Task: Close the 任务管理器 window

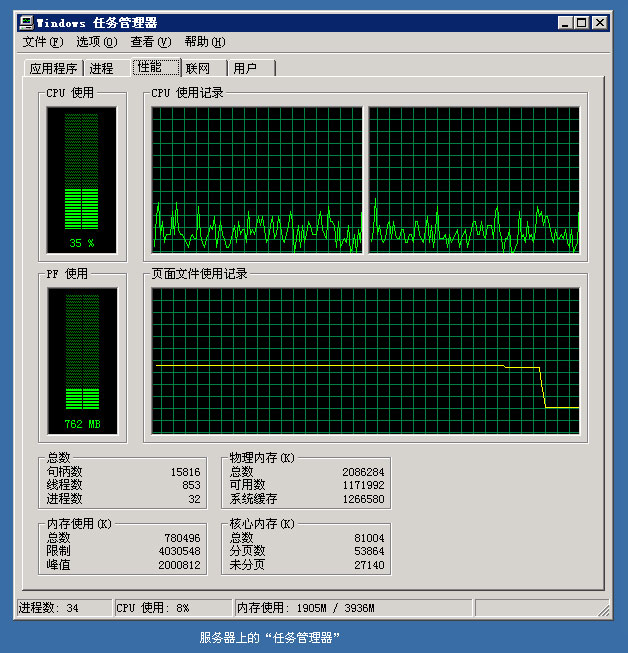Action: [600, 22]
